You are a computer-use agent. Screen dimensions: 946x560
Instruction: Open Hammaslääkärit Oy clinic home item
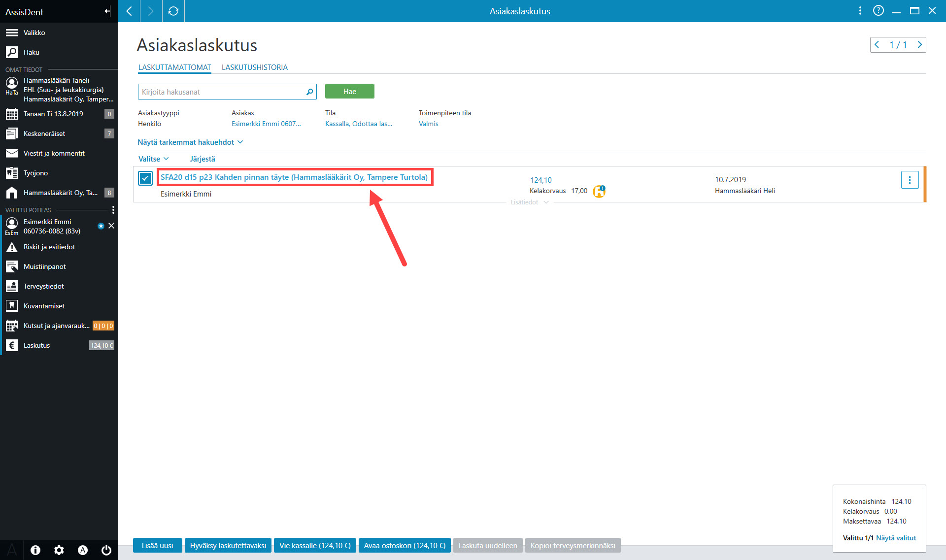(59, 193)
